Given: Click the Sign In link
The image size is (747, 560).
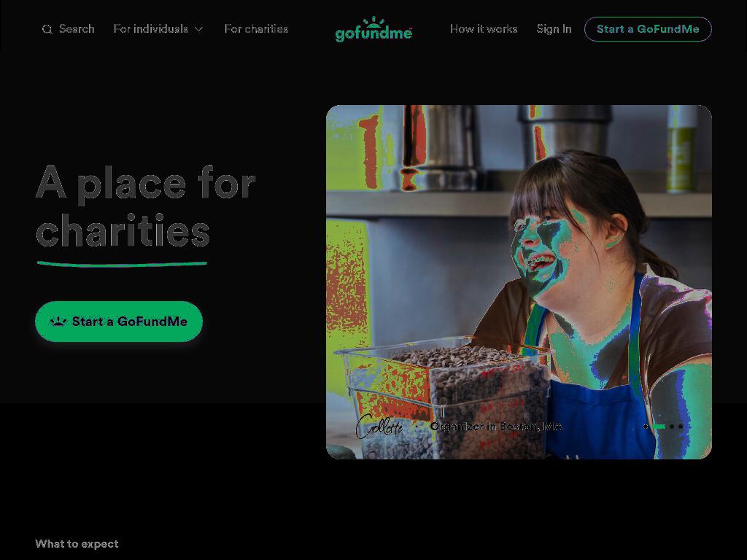Looking at the screenshot, I should pos(554,29).
